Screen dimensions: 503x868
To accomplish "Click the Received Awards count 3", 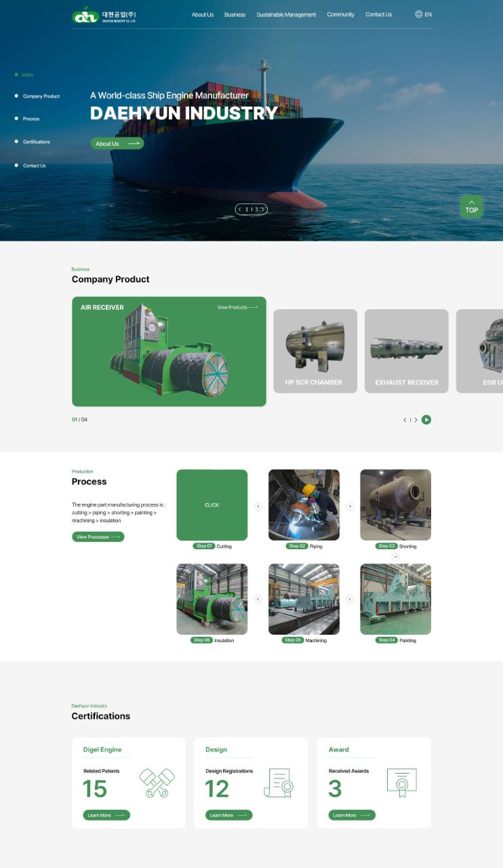I will click(335, 789).
